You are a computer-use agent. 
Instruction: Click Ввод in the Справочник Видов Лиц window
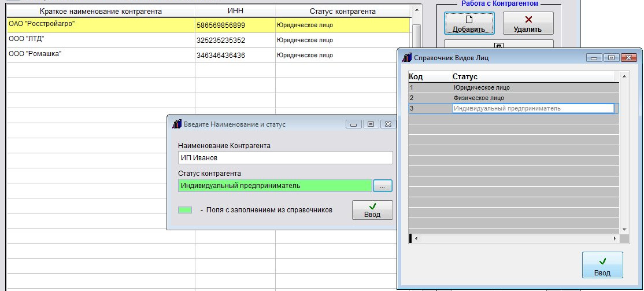coord(602,265)
